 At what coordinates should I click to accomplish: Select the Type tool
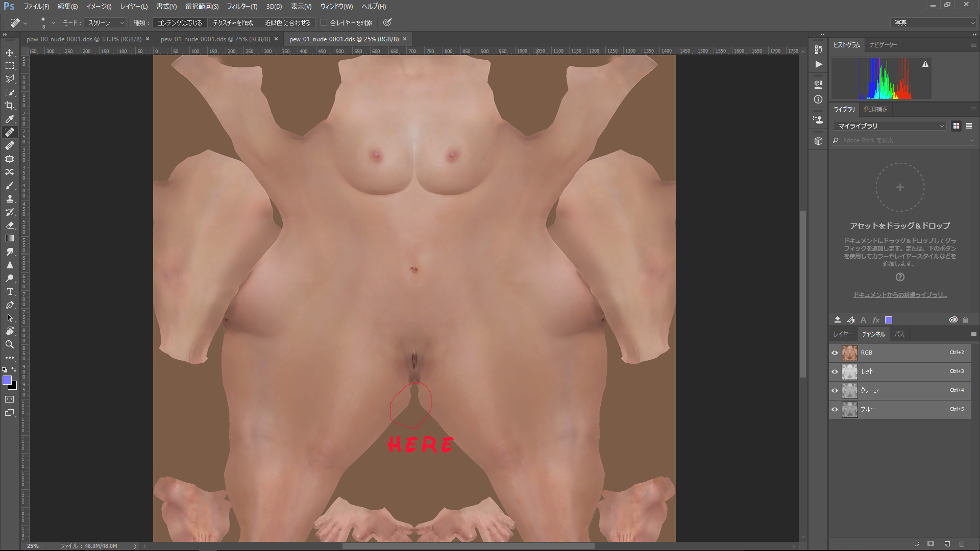point(10,291)
